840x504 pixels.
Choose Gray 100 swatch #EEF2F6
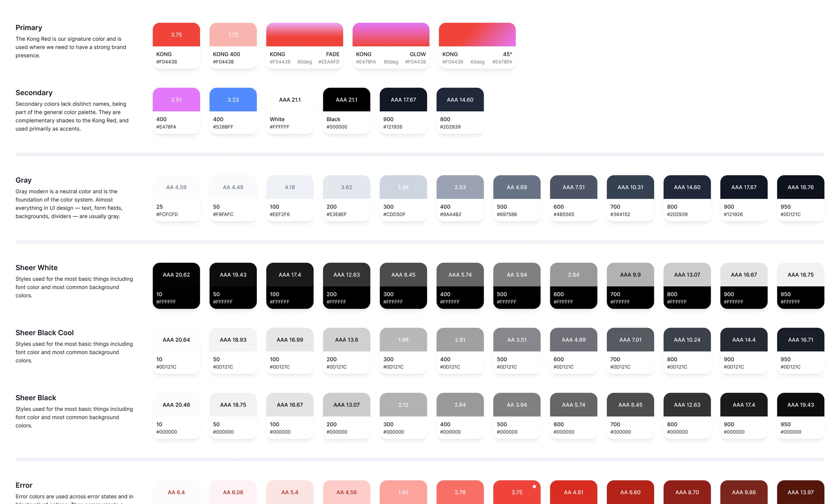[x=290, y=198]
